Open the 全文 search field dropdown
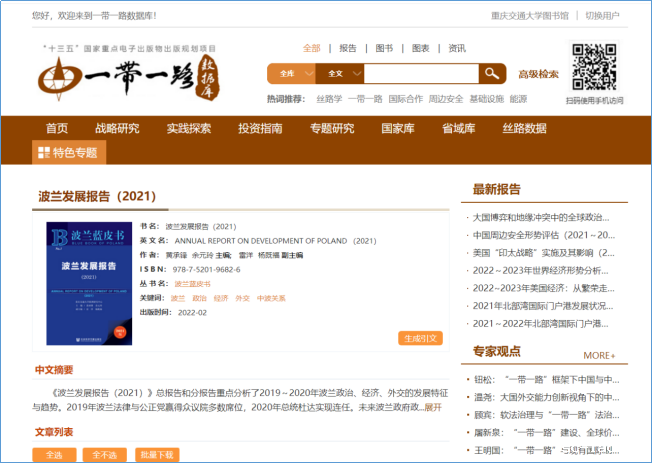The width and height of the screenshot is (652, 464). tap(338, 74)
